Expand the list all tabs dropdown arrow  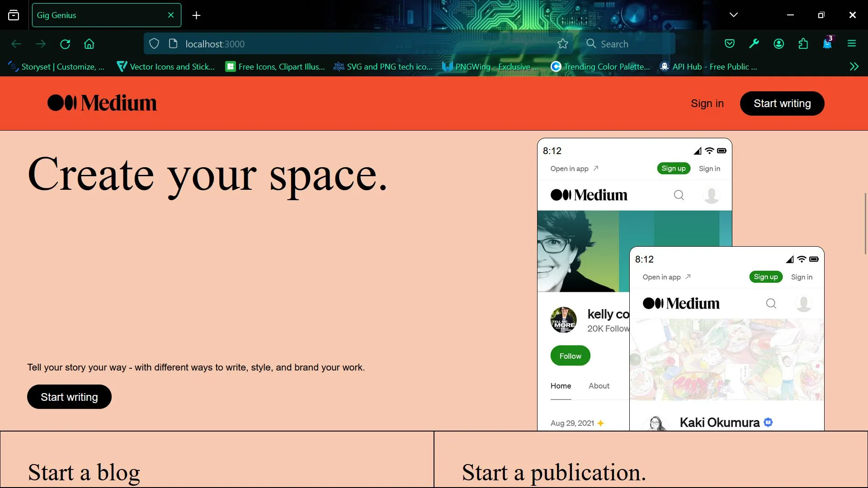734,15
